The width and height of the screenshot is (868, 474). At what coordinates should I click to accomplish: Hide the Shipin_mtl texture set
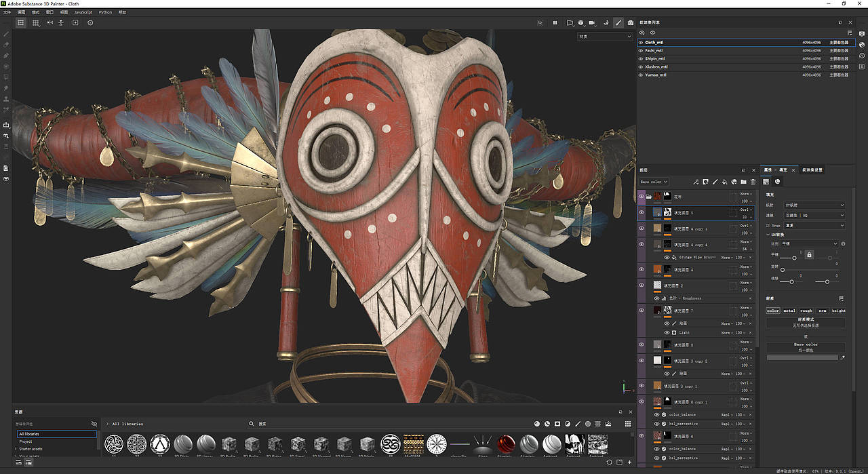tap(641, 58)
